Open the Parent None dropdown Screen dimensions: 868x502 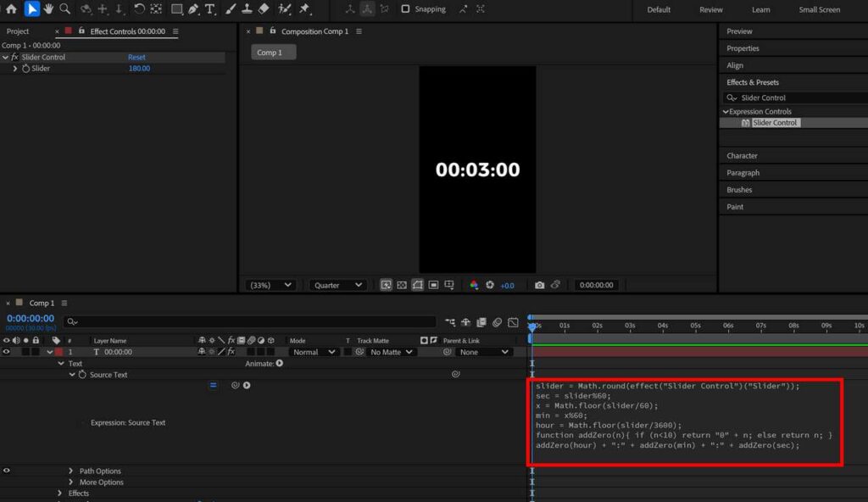(484, 352)
